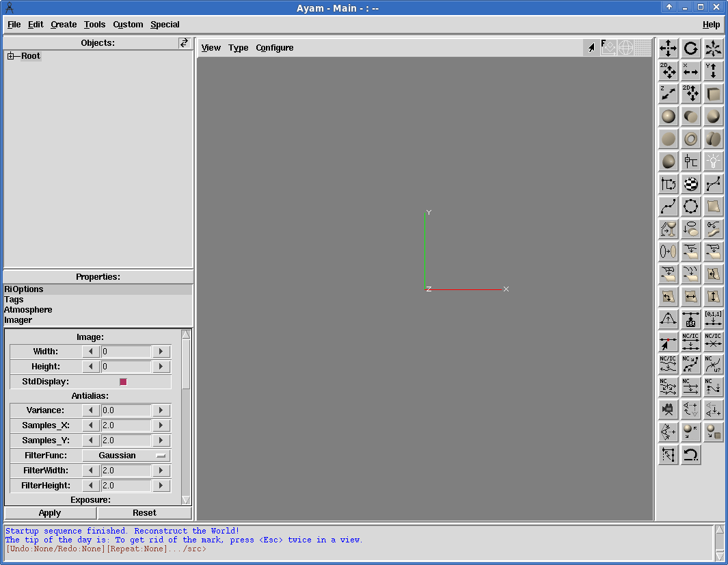Viewport: 728px width, 565px height.
Task: Create a Box object from the toolbox
Action: [713, 94]
